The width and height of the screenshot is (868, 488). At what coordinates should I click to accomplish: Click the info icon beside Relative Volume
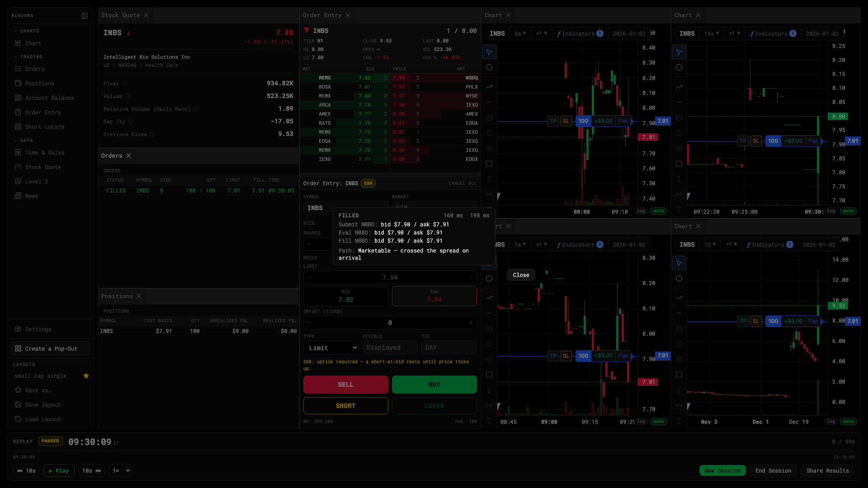coord(196,109)
